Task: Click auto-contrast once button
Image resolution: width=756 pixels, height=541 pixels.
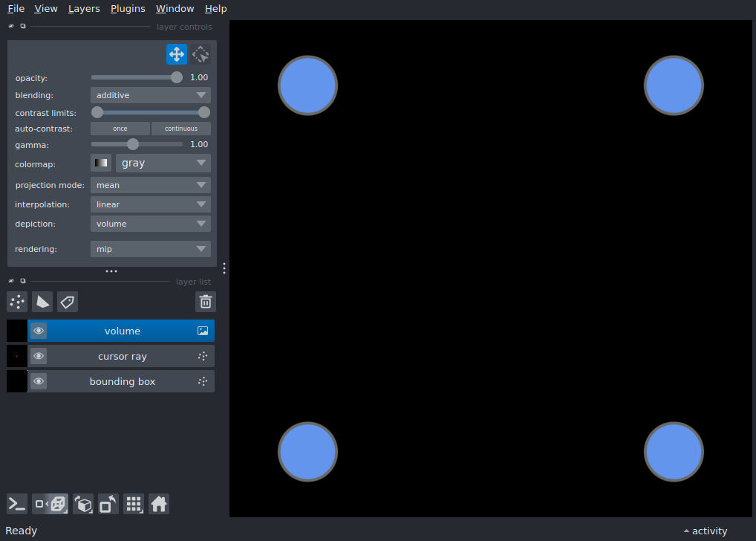Action: (120, 129)
